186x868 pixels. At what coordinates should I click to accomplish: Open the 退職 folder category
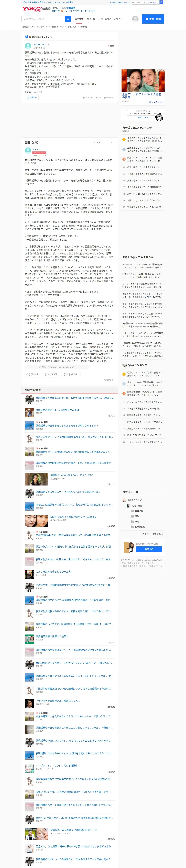(137, 516)
